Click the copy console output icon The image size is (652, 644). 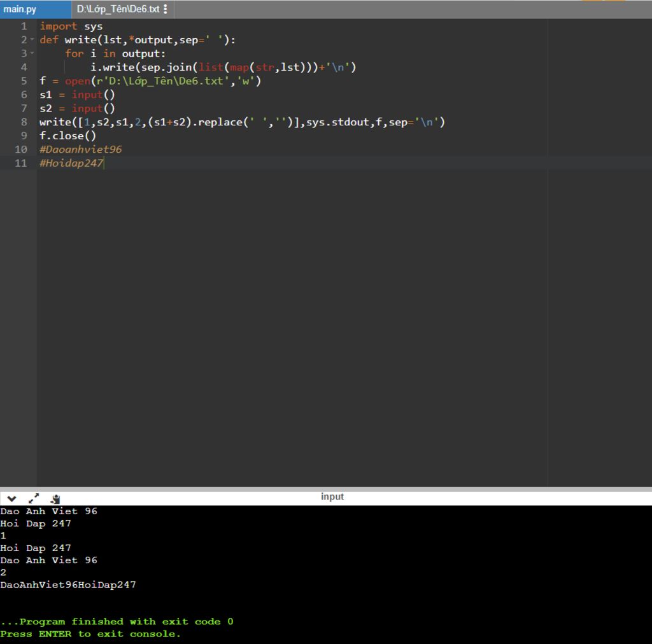55,498
